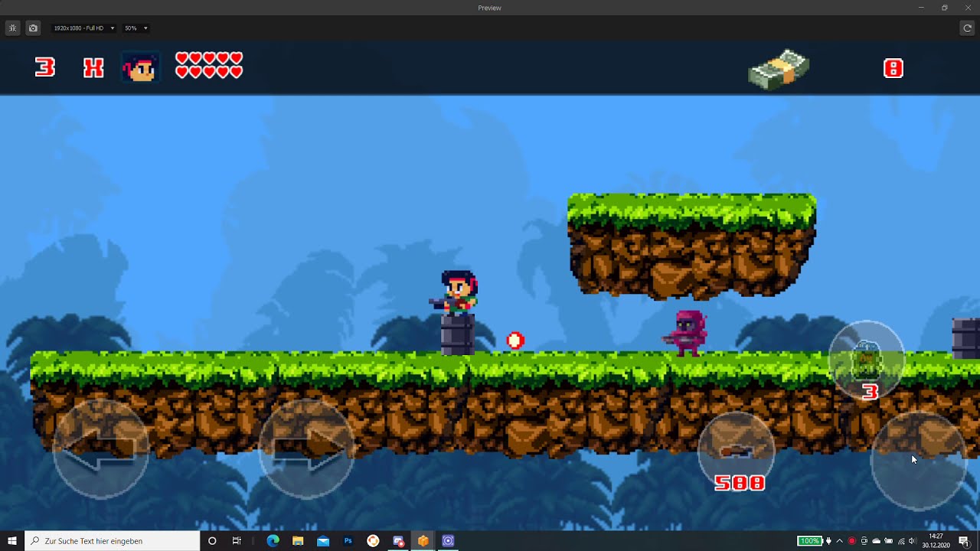The width and height of the screenshot is (980, 551).
Task: Tap the jump button under the cursor
Action: 919,461
